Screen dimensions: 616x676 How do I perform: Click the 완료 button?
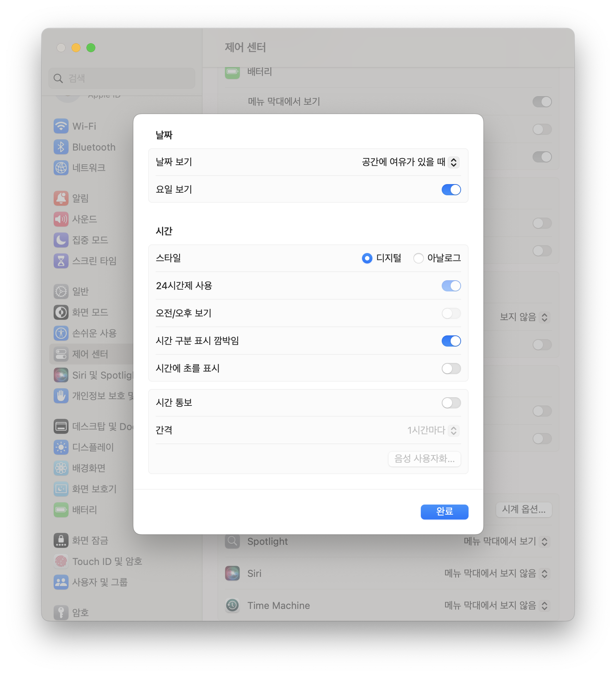[444, 512]
